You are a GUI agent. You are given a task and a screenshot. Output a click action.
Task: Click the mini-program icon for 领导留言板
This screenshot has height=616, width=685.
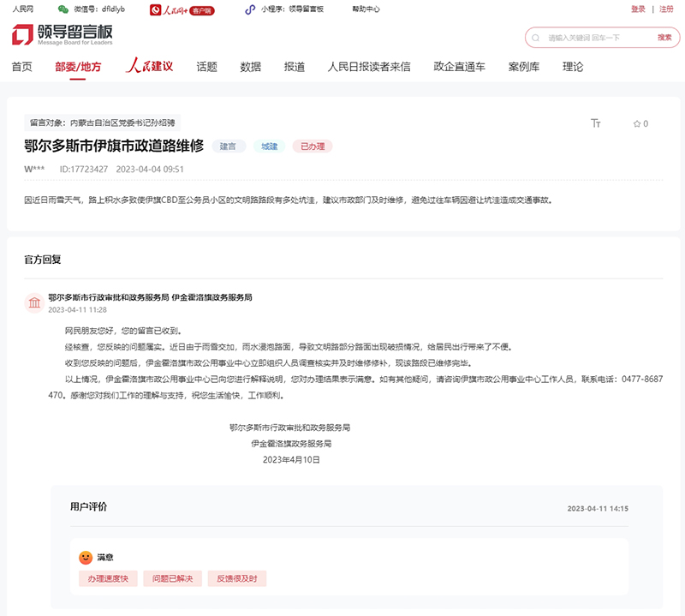coord(249,9)
